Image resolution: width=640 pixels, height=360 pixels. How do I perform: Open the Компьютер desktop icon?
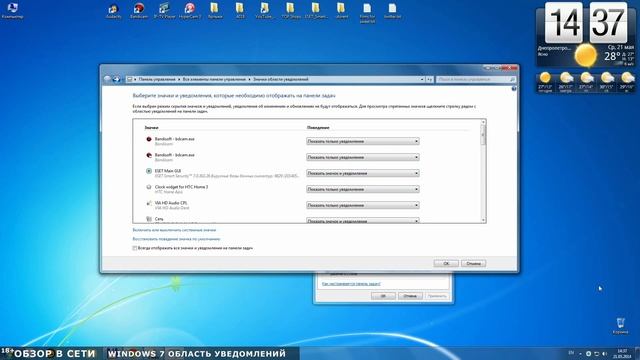[x=12, y=11]
